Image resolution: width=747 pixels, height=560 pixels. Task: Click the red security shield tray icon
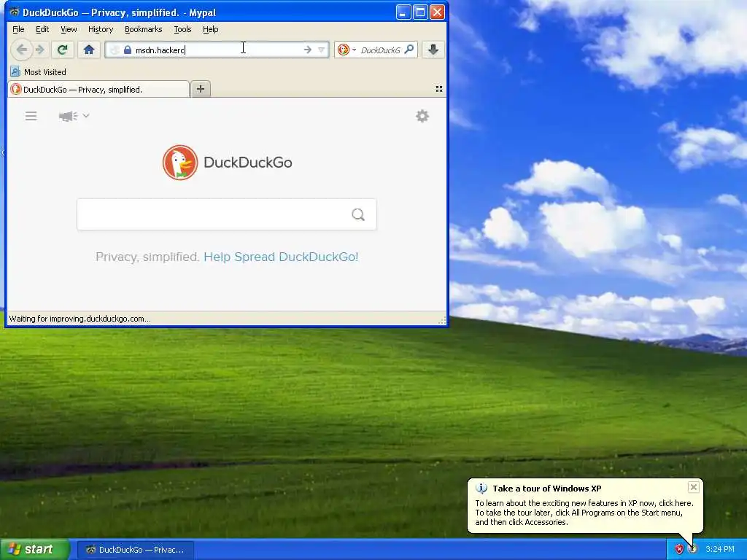coord(679,550)
